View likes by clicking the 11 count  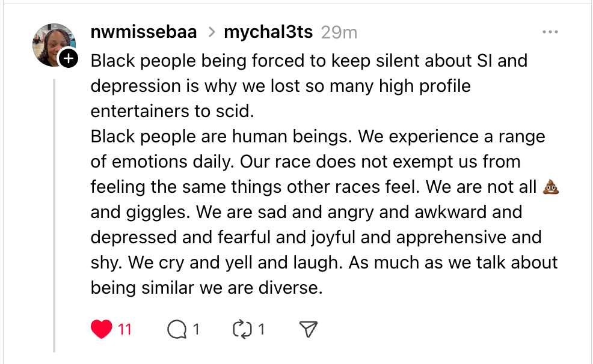124,329
